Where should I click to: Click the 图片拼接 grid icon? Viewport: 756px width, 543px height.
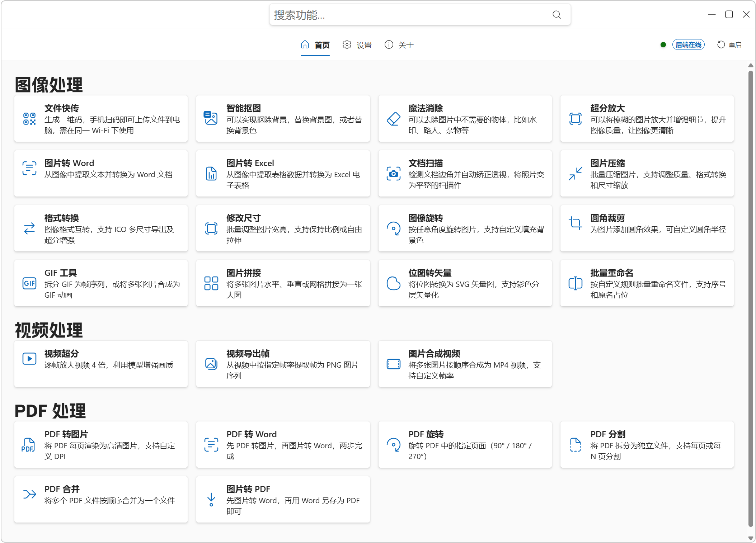click(211, 283)
